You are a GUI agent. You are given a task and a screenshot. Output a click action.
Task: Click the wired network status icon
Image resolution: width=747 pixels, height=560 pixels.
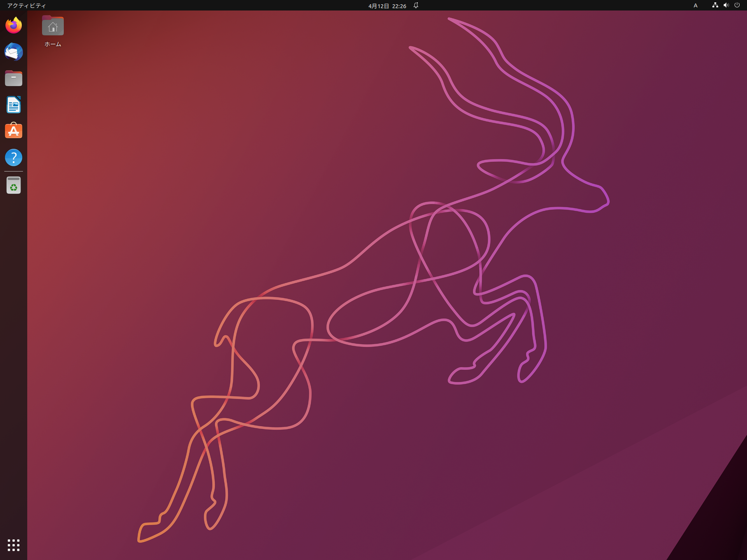715,5
